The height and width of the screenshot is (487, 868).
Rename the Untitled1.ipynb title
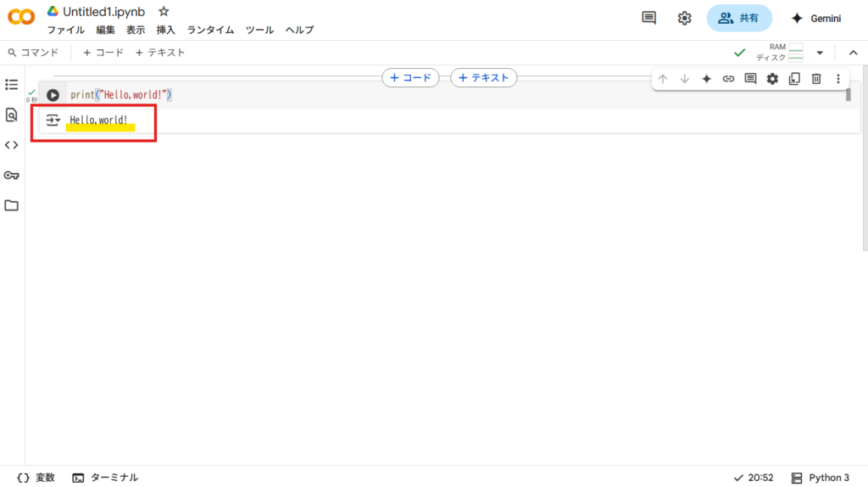pyautogui.click(x=103, y=12)
